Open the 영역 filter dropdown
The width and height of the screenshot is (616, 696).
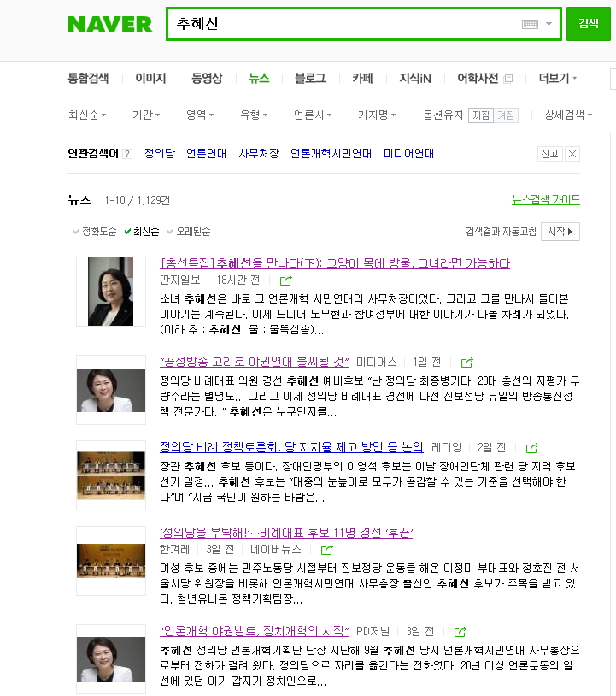pos(200,115)
